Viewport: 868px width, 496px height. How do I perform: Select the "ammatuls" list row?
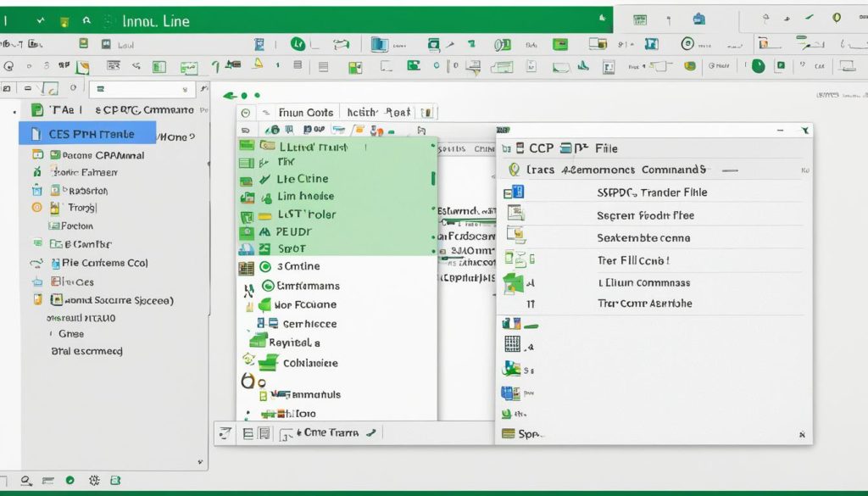coord(315,395)
